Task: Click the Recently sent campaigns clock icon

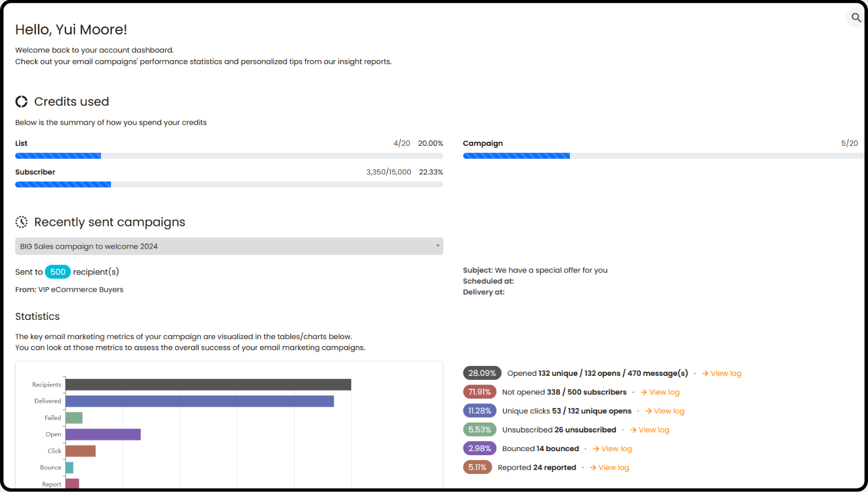Action: [22, 222]
